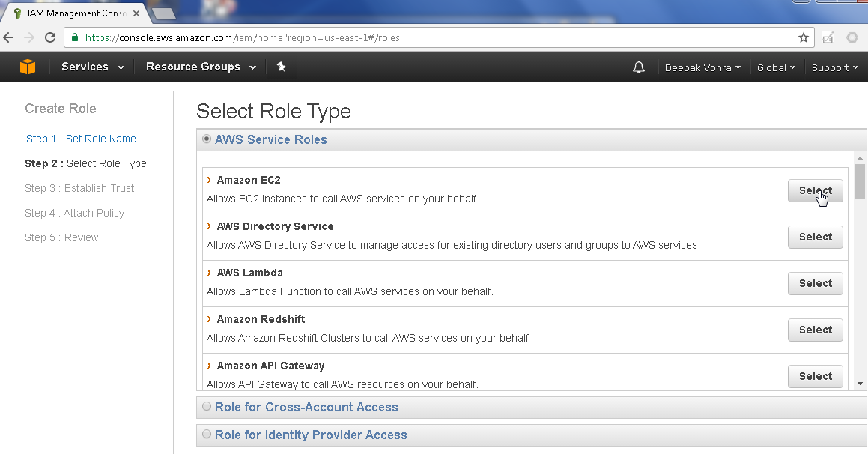Click the browser extension icon beside the star
Screen dimensions: 868x454
pyautogui.click(x=828, y=37)
